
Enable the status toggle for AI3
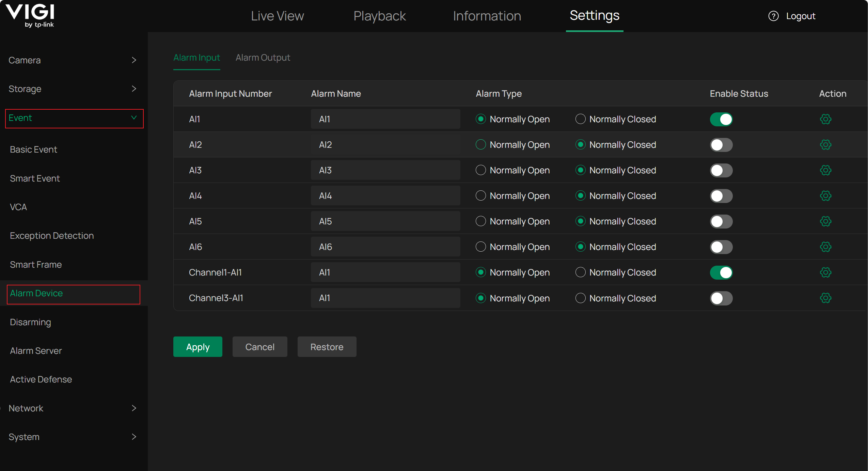[x=721, y=170]
